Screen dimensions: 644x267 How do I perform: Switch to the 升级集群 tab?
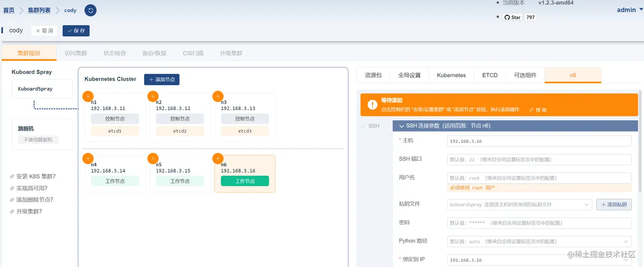pos(231,53)
